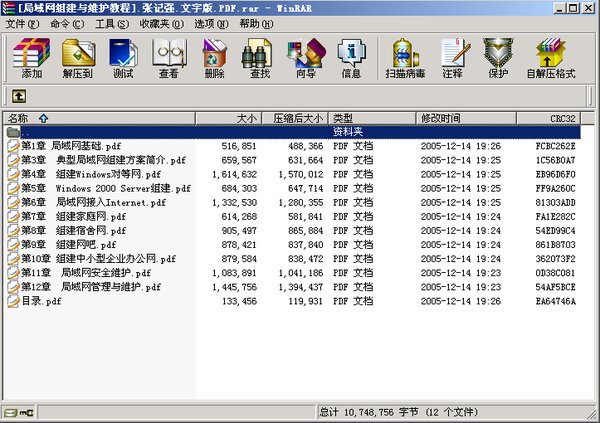Minimize the WinRAR window
Screen dimensions: 600x423
click(x=559, y=8)
